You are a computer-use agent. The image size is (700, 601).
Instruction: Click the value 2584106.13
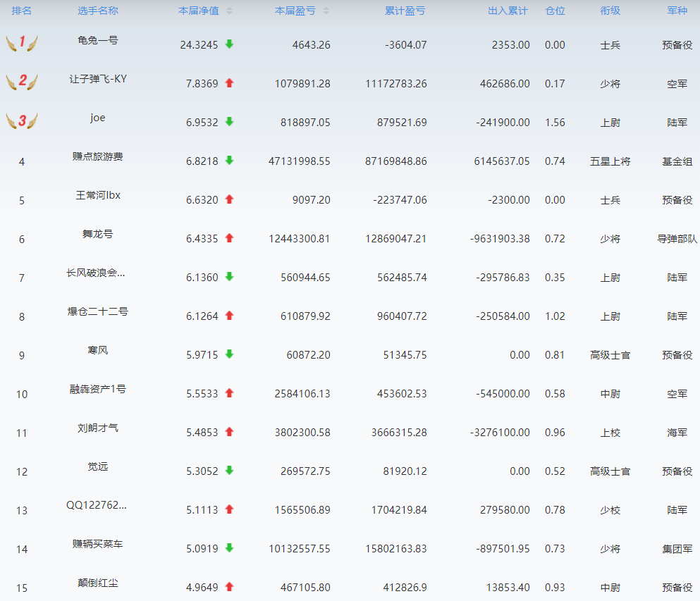302,394
